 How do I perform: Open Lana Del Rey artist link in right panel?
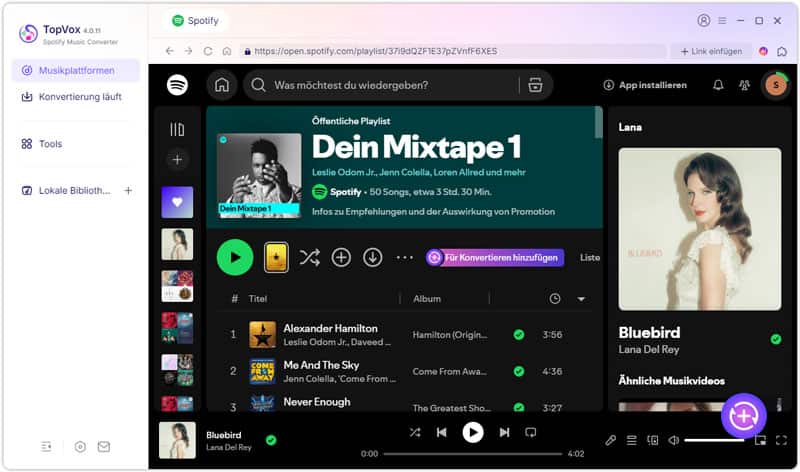tap(648, 350)
